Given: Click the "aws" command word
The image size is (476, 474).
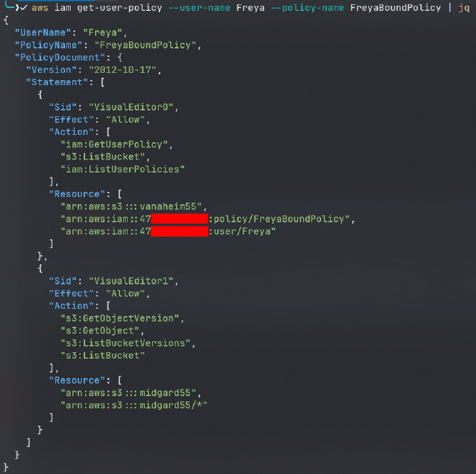Looking at the screenshot, I should [x=40, y=8].
